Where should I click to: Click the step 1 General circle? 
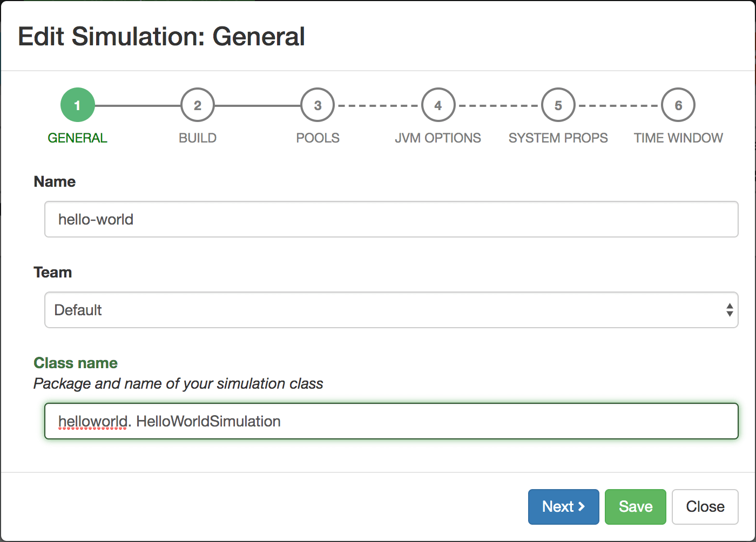[77, 105]
